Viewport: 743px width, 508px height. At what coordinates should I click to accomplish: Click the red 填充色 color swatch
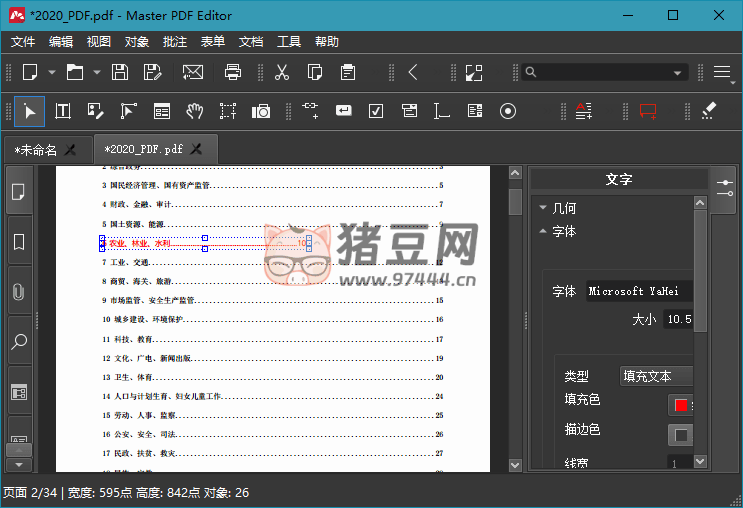[681, 405]
